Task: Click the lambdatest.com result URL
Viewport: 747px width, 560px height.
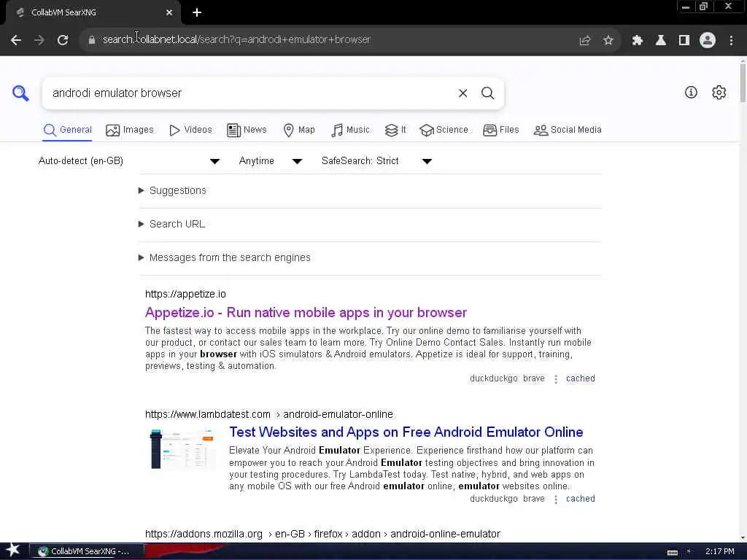Action: [x=269, y=414]
